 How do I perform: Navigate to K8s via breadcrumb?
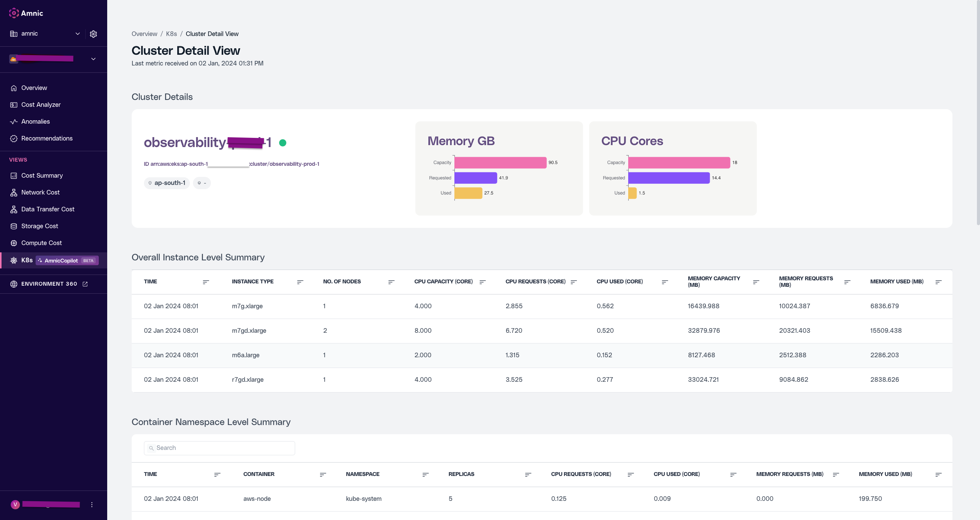point(171,34)
